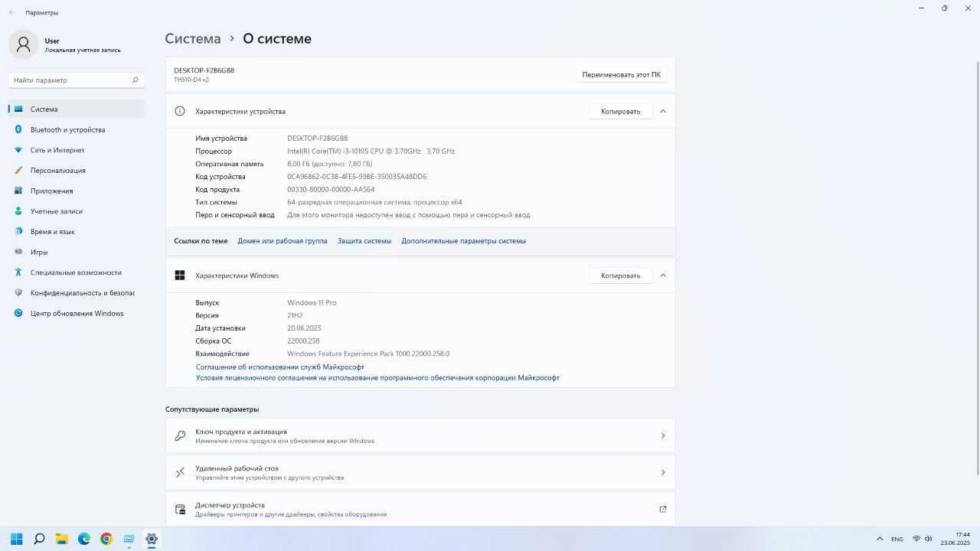Open the Windows Start menu

17,539
